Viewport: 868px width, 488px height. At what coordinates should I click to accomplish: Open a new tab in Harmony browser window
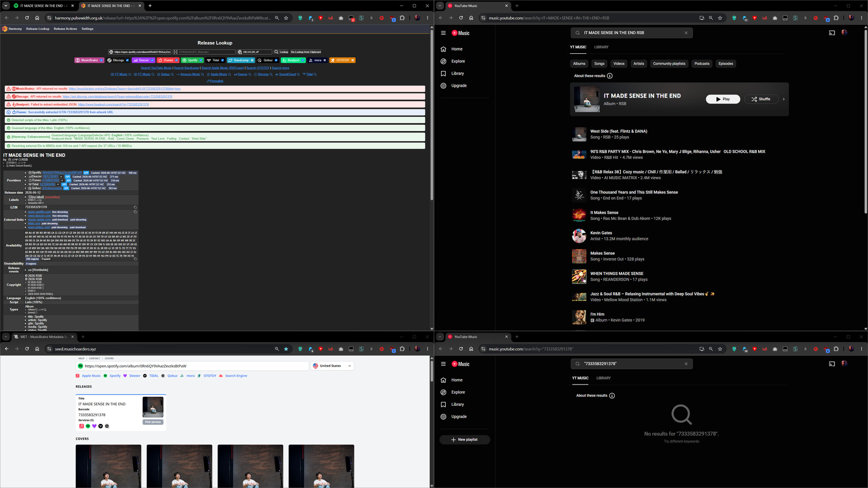pos(150,6)
